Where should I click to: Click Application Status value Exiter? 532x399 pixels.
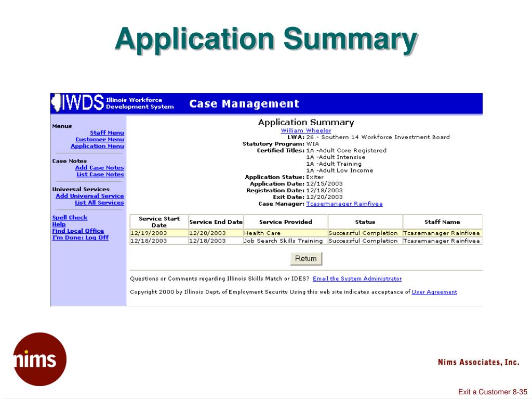pyautogui.click(x=315, y=177)
